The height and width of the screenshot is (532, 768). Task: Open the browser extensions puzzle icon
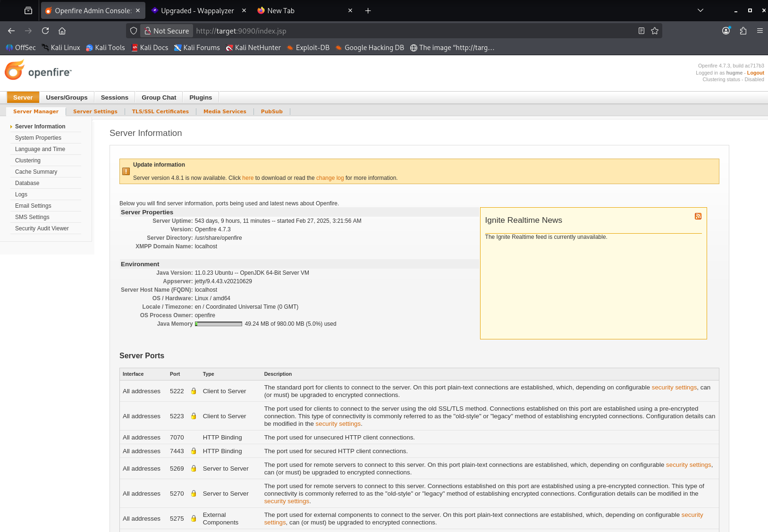pos(743,31)
